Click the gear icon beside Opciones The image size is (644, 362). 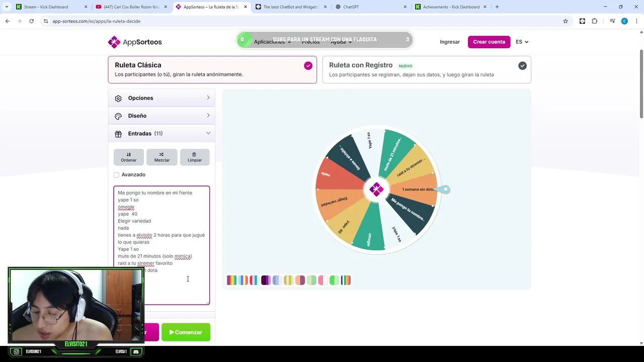pyautogui.click(x=118, y=99)
